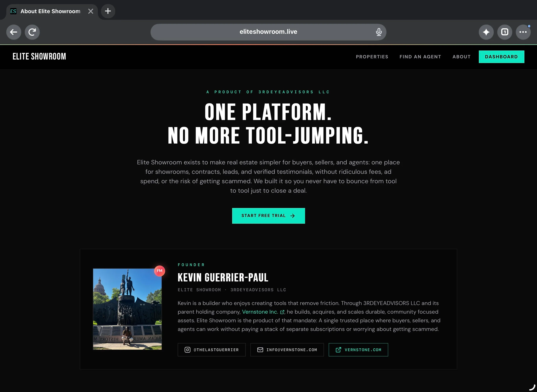Open the Properties nav item

[372, 57]
